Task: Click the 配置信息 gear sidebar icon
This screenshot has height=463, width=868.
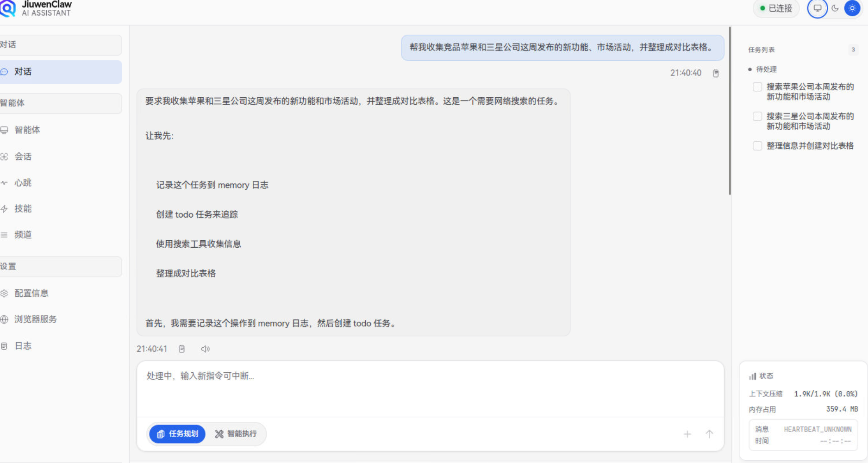Action: tap(4, 293)
